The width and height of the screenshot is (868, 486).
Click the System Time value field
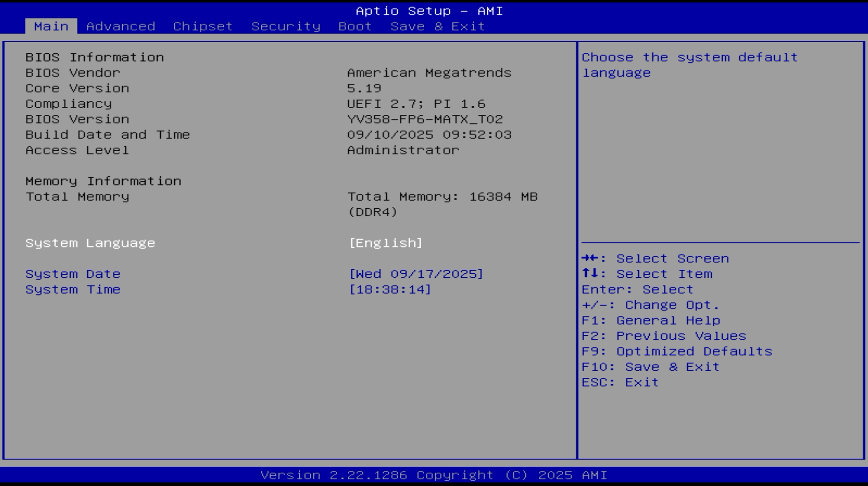point(389,290)
